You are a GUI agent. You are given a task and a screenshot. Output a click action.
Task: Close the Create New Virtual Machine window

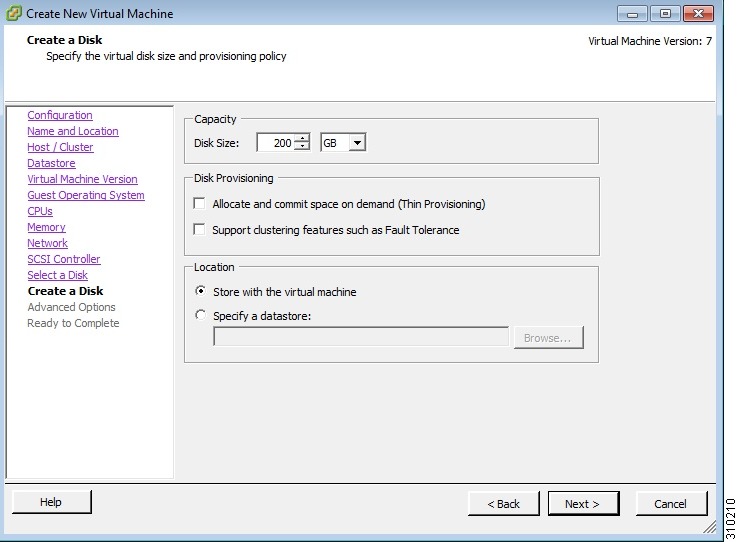[x=698, y=14]
